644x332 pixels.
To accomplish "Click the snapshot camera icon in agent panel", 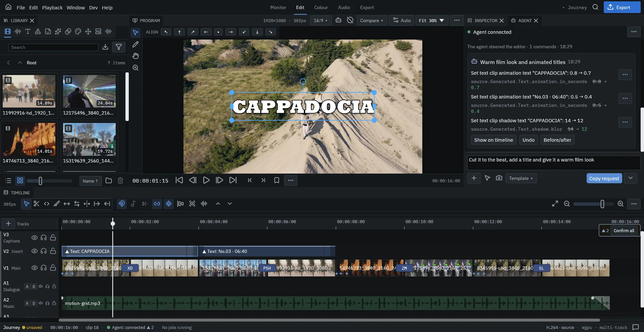I will click(499, 178).
